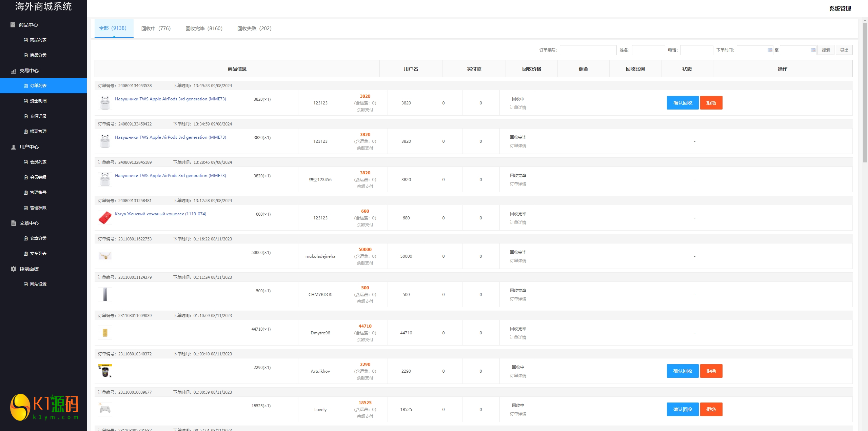Click the 文章中心 document icon
Image resolution: width=868 pixels, height=431 pixels.
(14, 223)
